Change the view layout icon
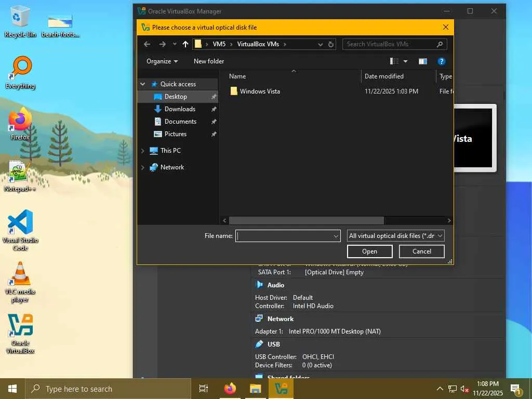Viewport: 532px width, 399px height. point(394,61)
